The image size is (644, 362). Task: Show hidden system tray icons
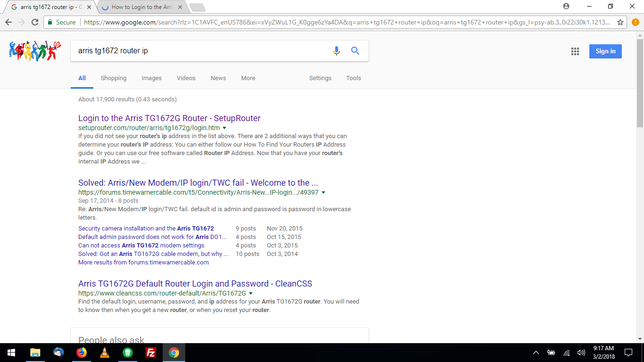(536, 353)
